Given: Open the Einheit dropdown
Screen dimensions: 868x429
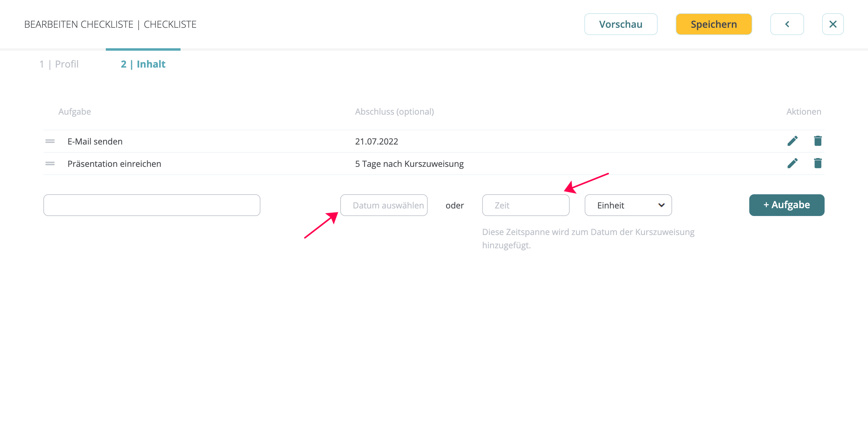Looking at the screenshot, I should pyautogui.click(x=628, y=205).
